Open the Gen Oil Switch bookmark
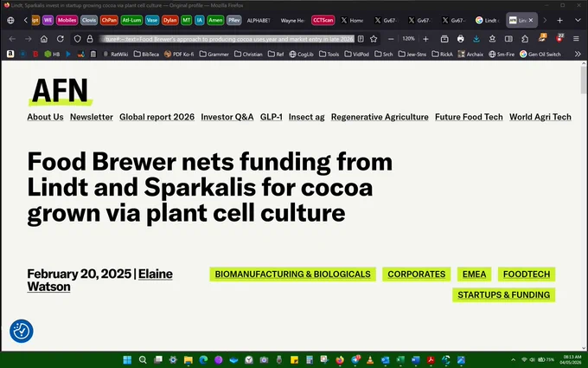The image size is (588, 368). [x=540, y=54]
